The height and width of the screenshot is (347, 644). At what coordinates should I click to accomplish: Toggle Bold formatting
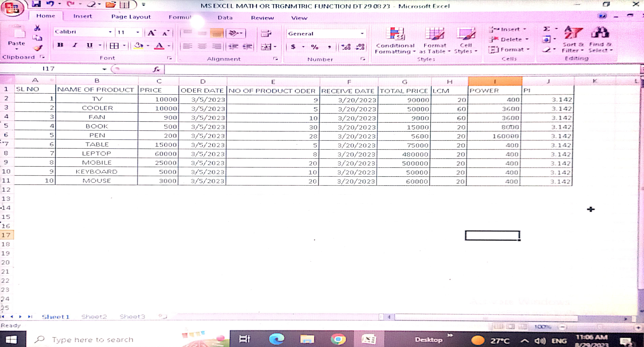[60, 45]
